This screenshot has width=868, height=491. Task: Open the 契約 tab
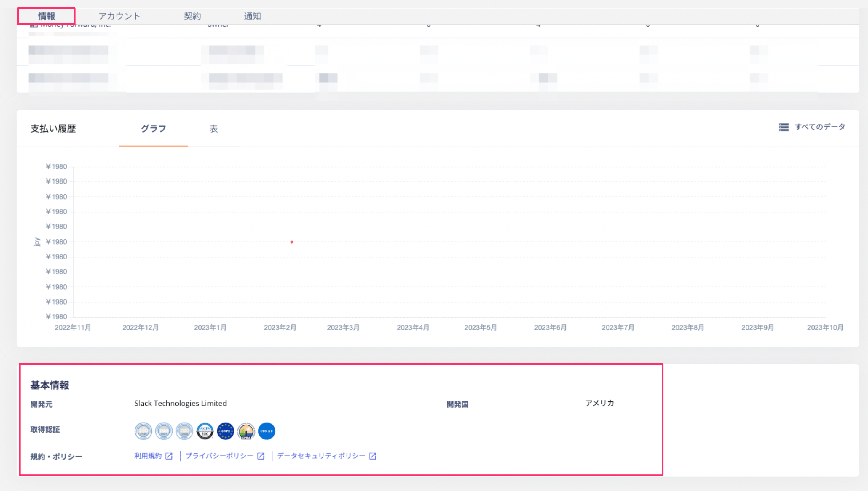[x=192, y=16]
